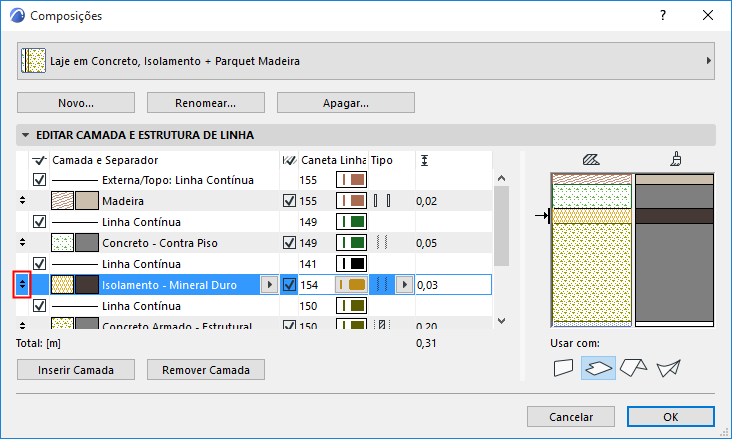
Task: Click the Apagar... button
Action: [x=345, y=103]
